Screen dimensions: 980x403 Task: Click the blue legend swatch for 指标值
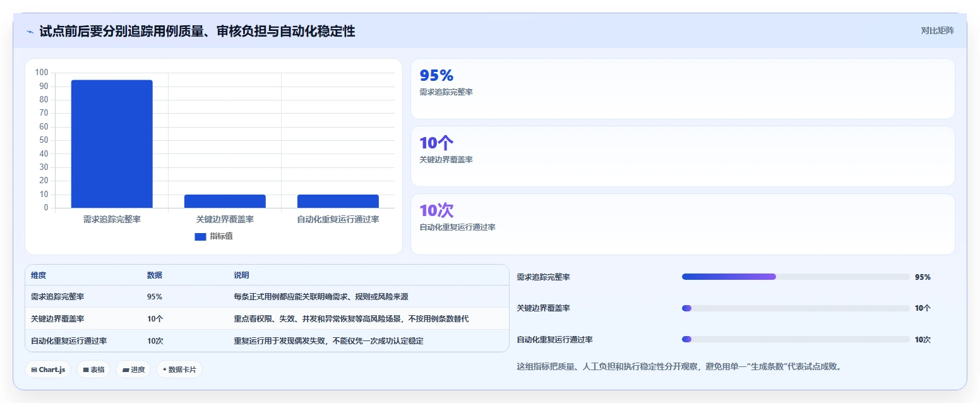200,237
